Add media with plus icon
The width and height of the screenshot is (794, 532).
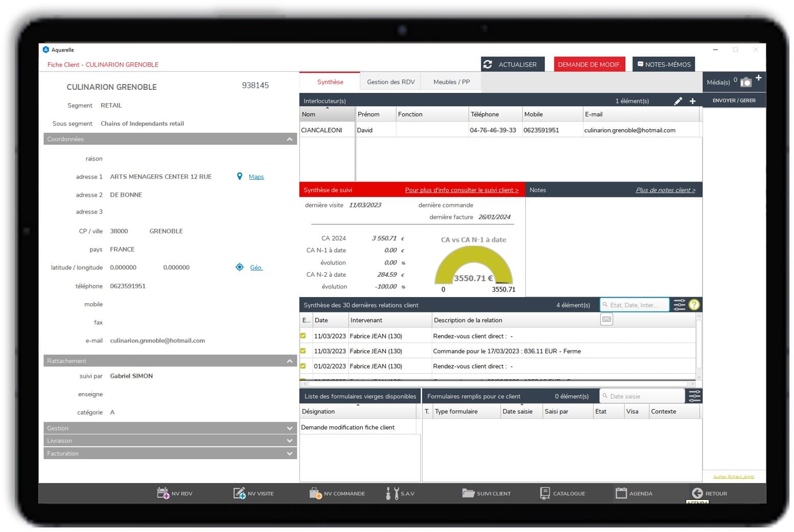758,78
